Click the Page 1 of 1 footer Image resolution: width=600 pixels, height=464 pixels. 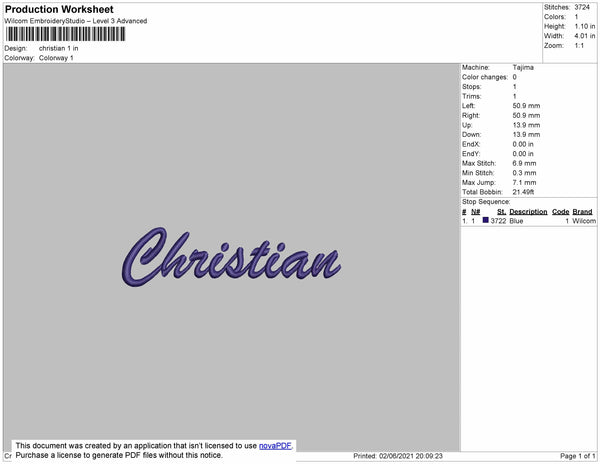[x=578, y=456]
